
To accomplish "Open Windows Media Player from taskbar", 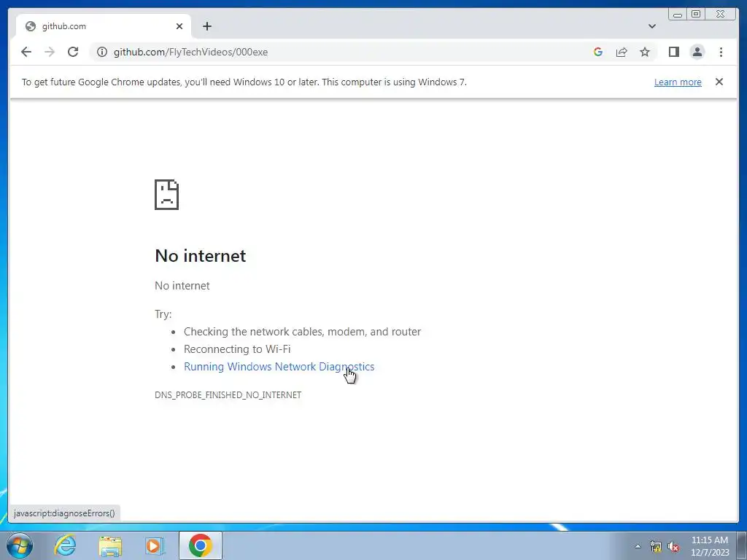I will [x=154, y=545].
